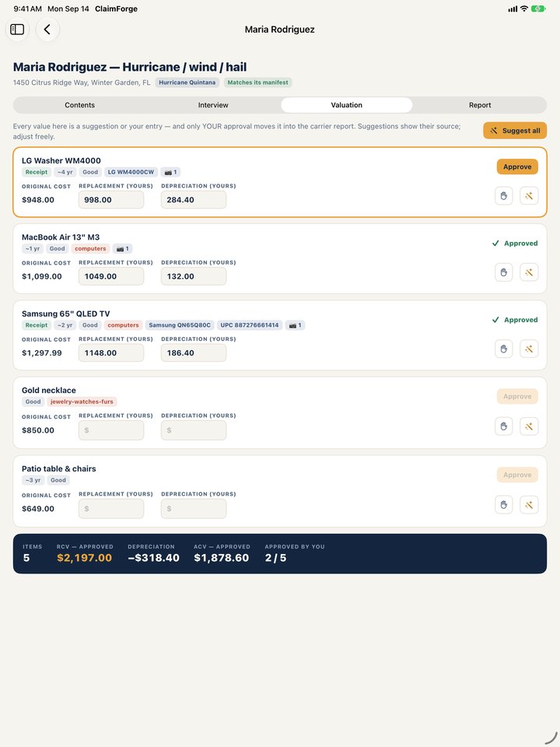Image resolution: width=560 pixels, height=747 pixels.
Task: Tap the magic wand icon for MacBook Air
Action: pyautogui.click(x=529, y=272)
